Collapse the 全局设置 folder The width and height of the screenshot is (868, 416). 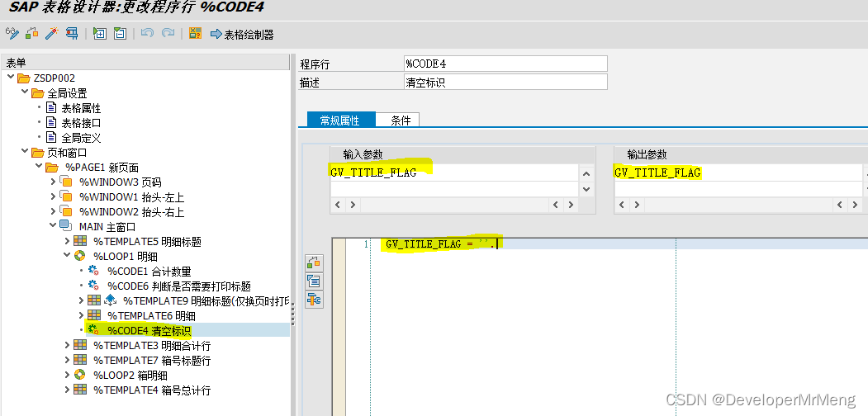coord(24,92)
